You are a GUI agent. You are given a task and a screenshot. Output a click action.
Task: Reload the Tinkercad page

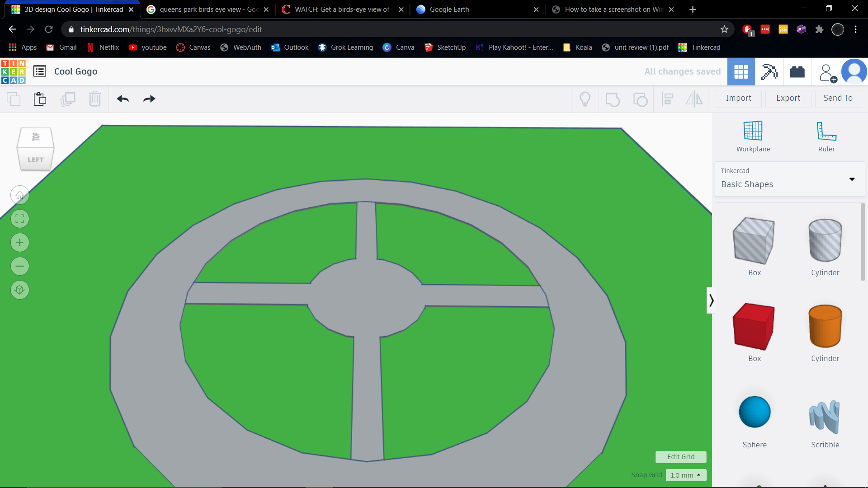(48, 29)
